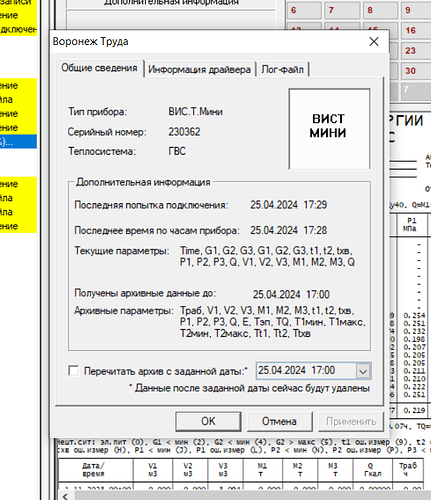Click serial number value 230362
Screen dimensions: 431x500
(x=184, y=132)
